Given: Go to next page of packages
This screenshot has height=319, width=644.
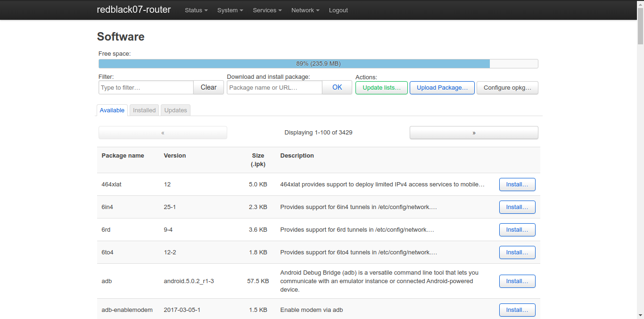Looking at the screenshot, I should (474, 133).
